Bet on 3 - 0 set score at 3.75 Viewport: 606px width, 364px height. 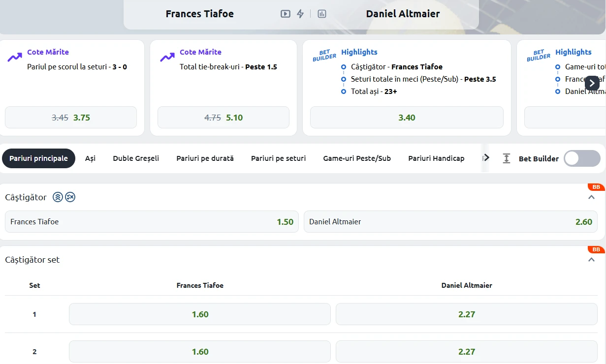click(x=71, y=118)
